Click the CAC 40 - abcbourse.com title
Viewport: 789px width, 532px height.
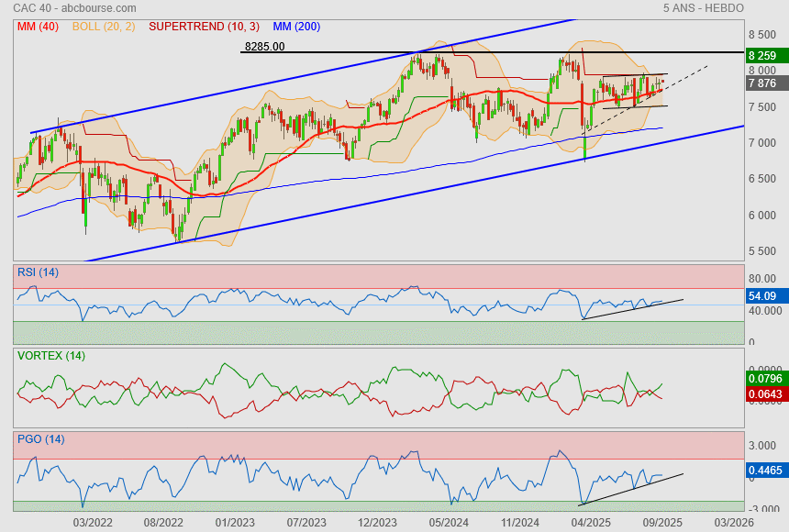click(71, 8)
